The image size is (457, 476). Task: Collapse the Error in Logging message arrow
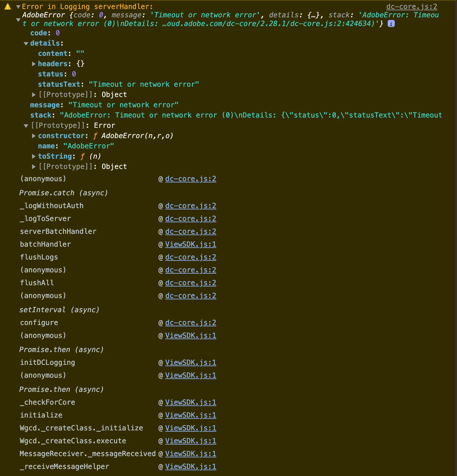tap(18, 7)
